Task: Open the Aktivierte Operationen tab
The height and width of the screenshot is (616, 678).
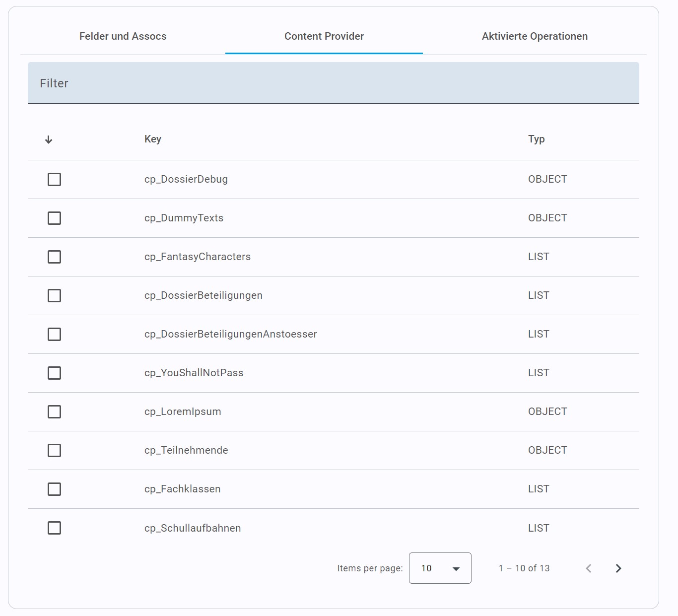Action: click(x=535, y=36)
